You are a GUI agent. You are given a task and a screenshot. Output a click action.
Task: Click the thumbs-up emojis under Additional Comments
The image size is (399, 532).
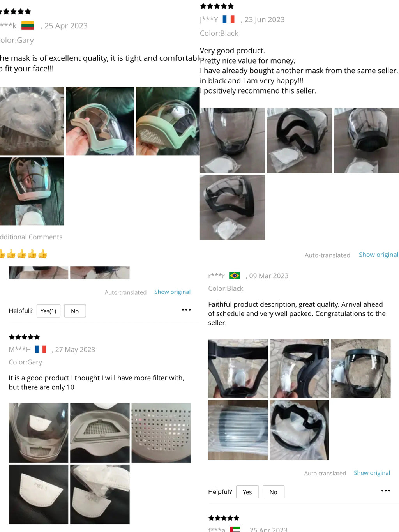point(23,254)
